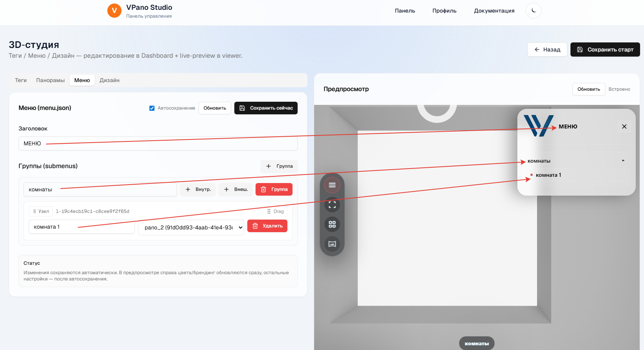Toggle dark mode moon icon
644x350 pixels.
(x=533, y=11)
